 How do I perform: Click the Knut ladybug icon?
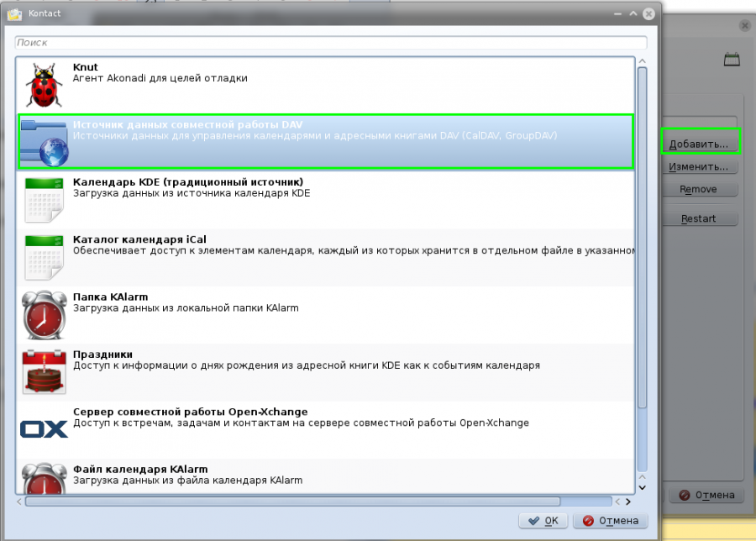44,85
